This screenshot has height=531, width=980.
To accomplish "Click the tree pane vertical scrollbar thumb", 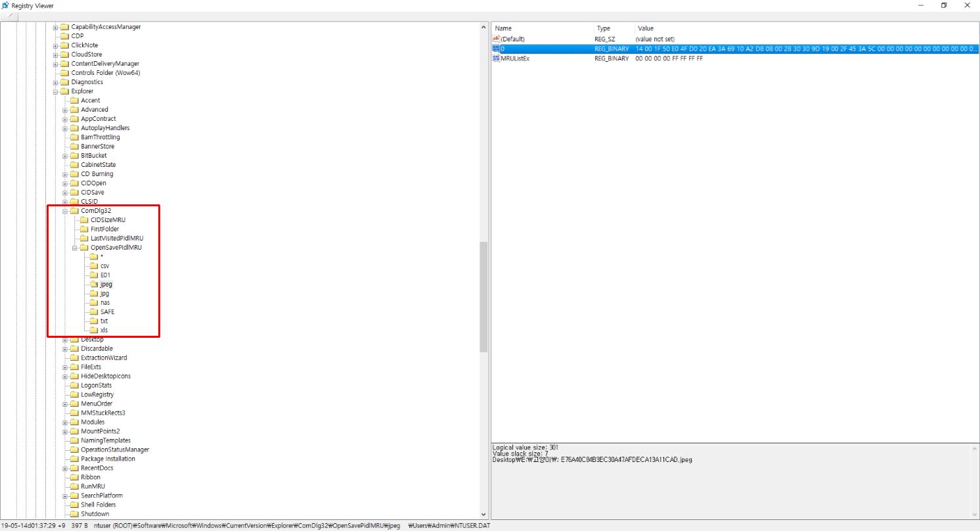I will click(483, 297).
